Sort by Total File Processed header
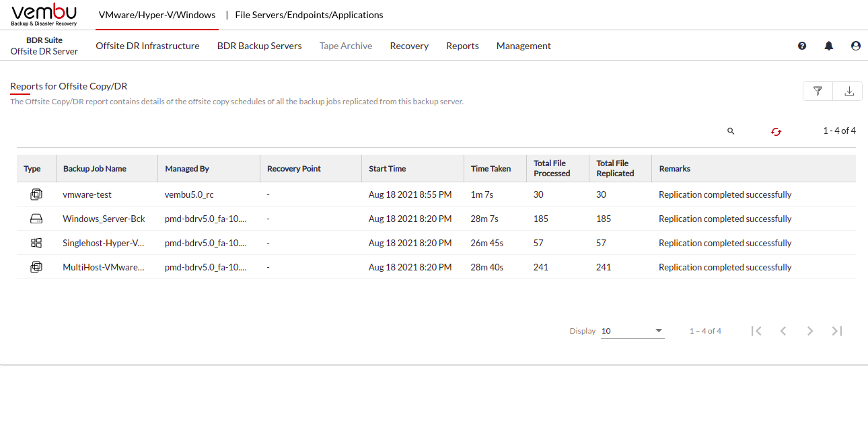868x446 pixels. pos(552,168)
